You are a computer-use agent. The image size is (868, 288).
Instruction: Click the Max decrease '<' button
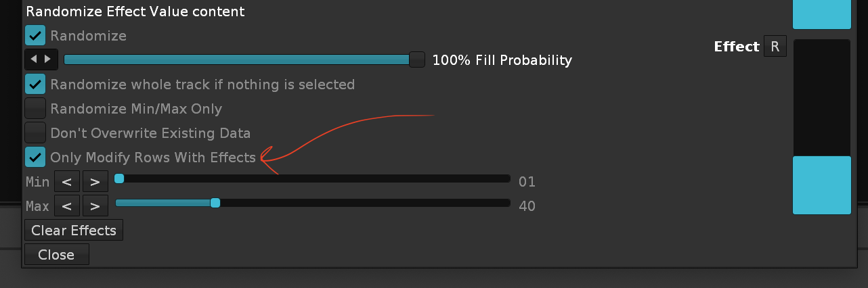[x=67, y=206]
